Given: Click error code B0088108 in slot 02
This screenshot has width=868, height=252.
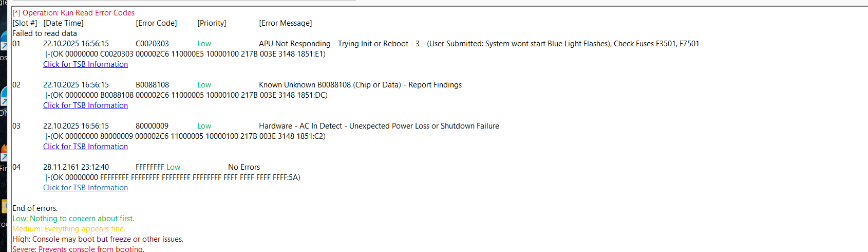Looking at the screenshot, I should click(152, 85).
